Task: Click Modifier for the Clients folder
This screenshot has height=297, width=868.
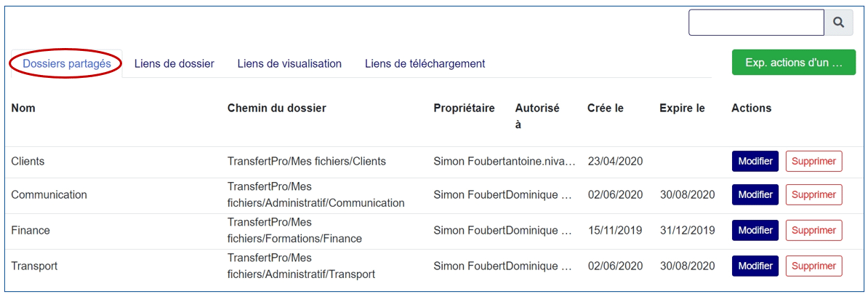Action: tap(755, 161)
